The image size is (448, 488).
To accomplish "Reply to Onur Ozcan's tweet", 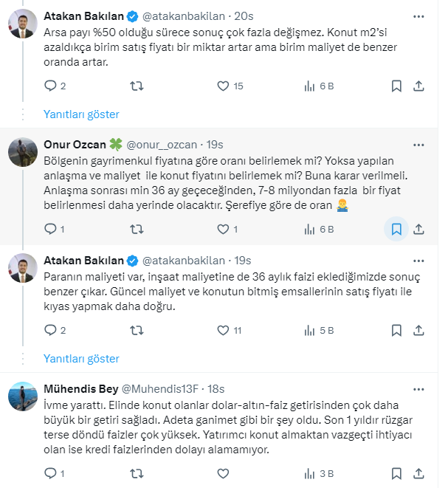I will point(51,230).
